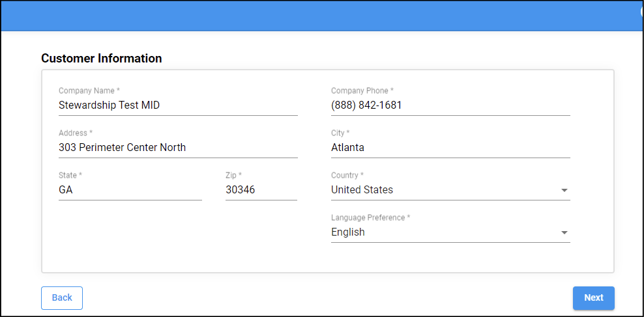The width and height of the screenshot is (644, 317).
Task: Click the United States country value
Action: click(x=362, y=190)
